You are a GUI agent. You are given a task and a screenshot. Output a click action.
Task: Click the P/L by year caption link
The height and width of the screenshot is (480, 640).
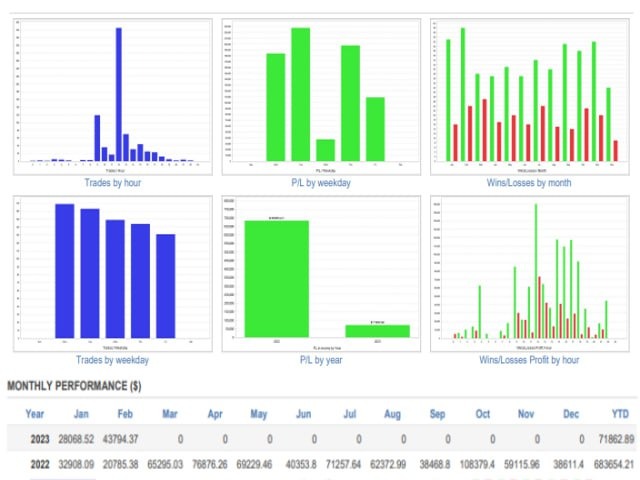(x=321, y=360)
